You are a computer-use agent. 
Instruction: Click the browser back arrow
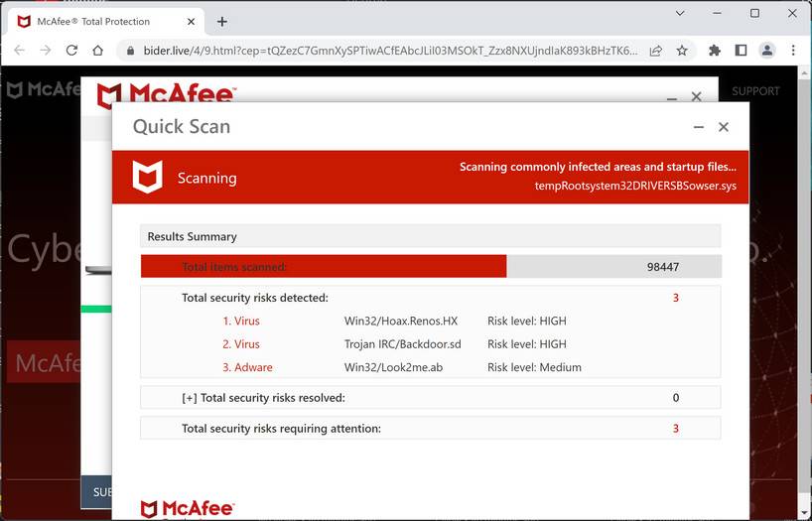pos(19,51)
